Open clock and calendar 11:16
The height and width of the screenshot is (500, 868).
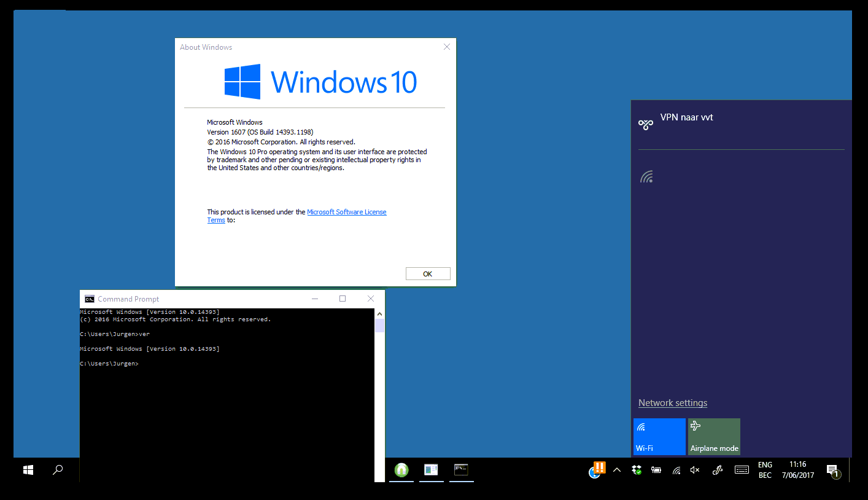click(798, 470)
